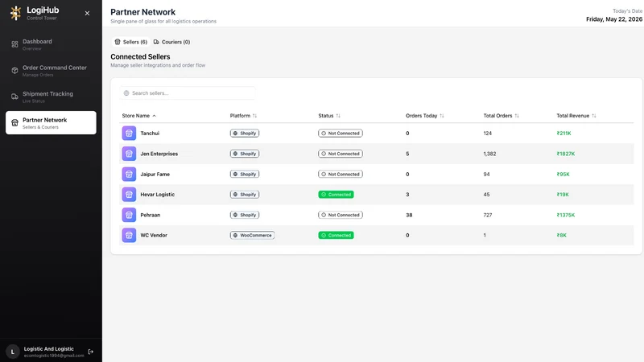
Task: Sort by Platform column
Action: click(244, 116)
